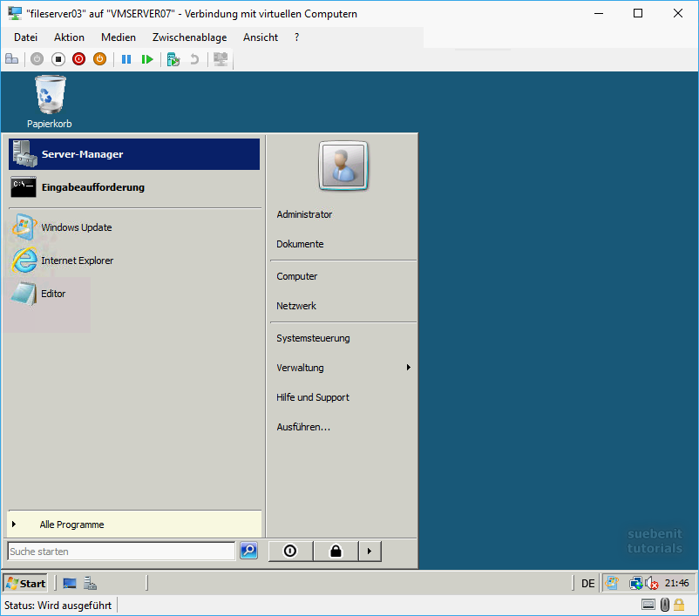Launch Windows Update
Viewport: 699px width, 616px height.
134,227
